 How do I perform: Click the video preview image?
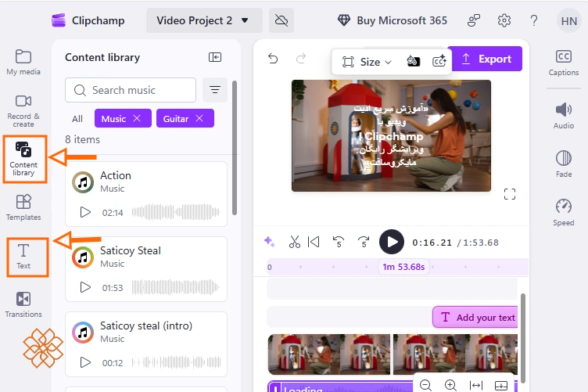[x=391, y=136]
